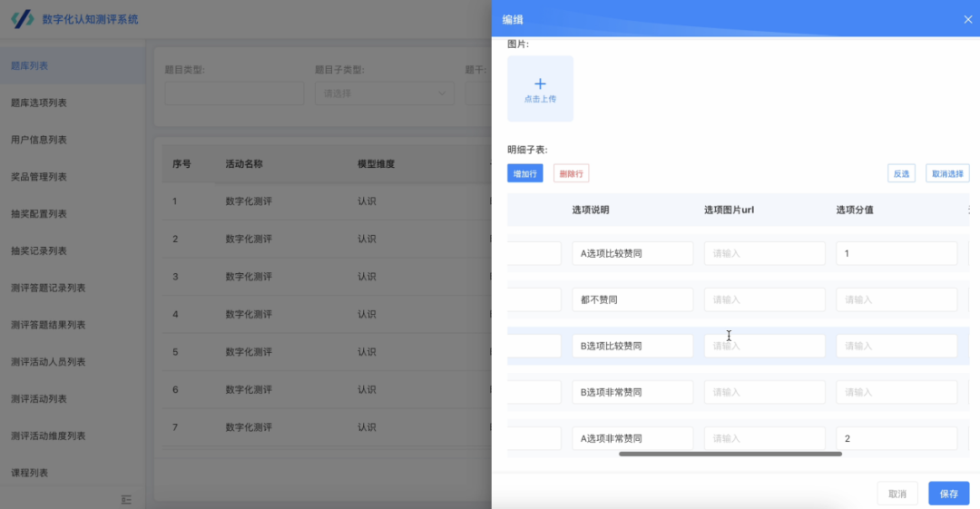
Task: Click image url field for A选项非常赞同
Action: [764, 438]
